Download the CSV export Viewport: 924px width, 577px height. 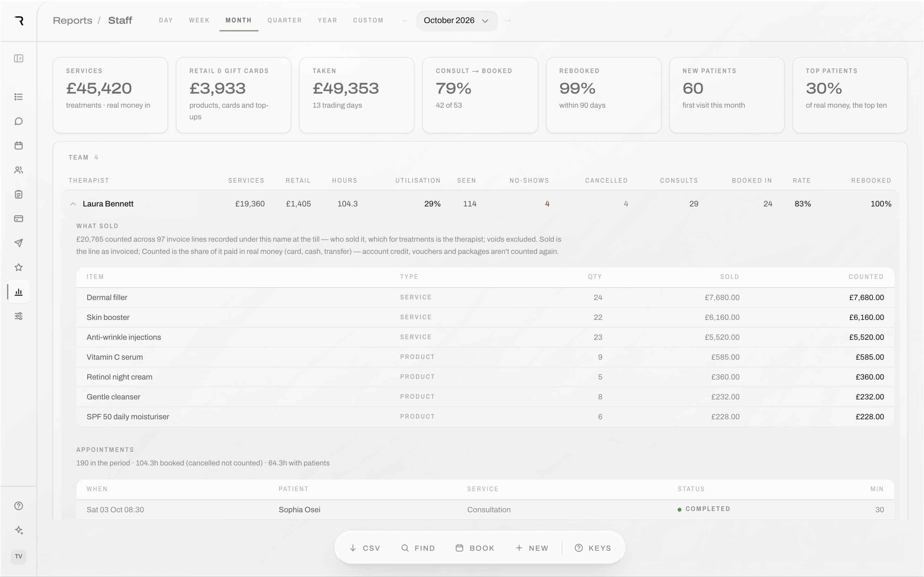coord(365,548)
